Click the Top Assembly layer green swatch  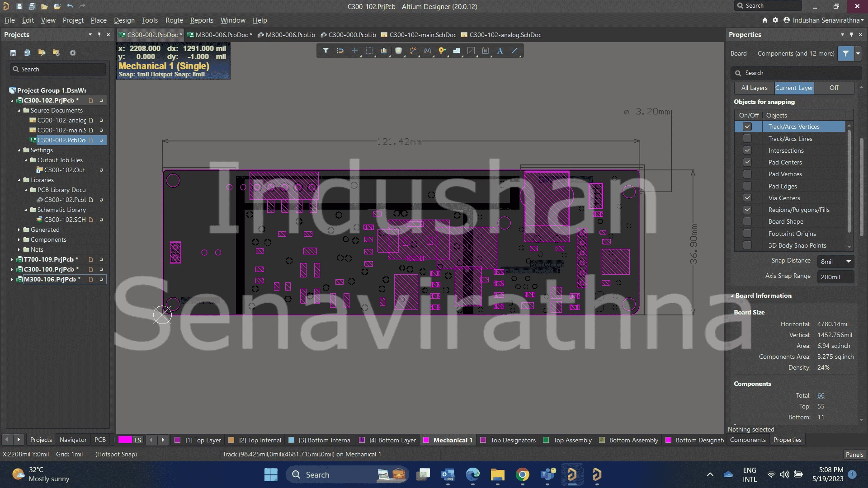click(546, 440)
